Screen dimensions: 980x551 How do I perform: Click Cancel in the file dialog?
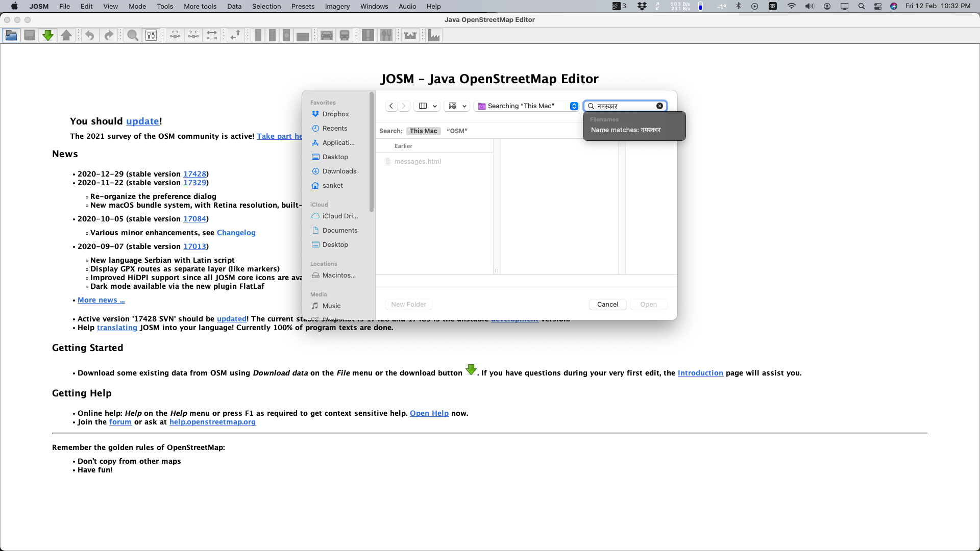pyautogui.click(x=607, y=305)
